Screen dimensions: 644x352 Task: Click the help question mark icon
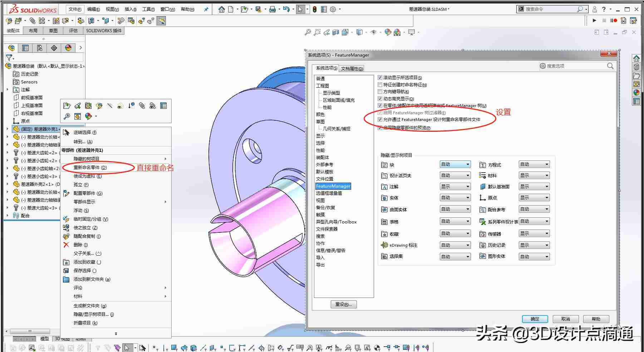pyautogui.click(x=604, y=9)
